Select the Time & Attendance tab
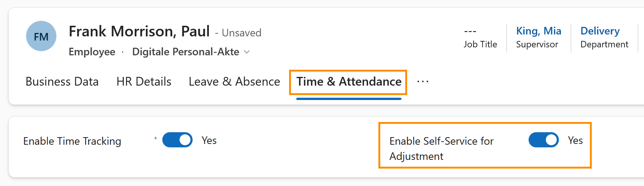 348,82
